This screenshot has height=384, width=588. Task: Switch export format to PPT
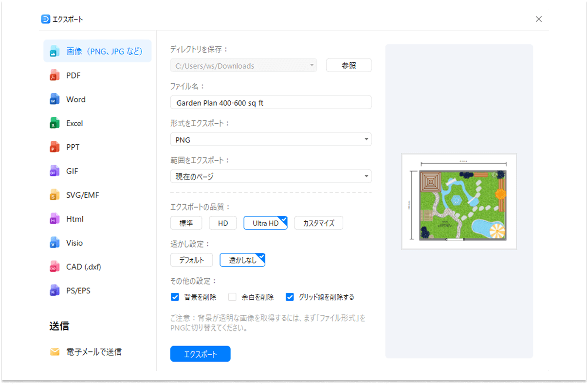[x=55, y=147]
